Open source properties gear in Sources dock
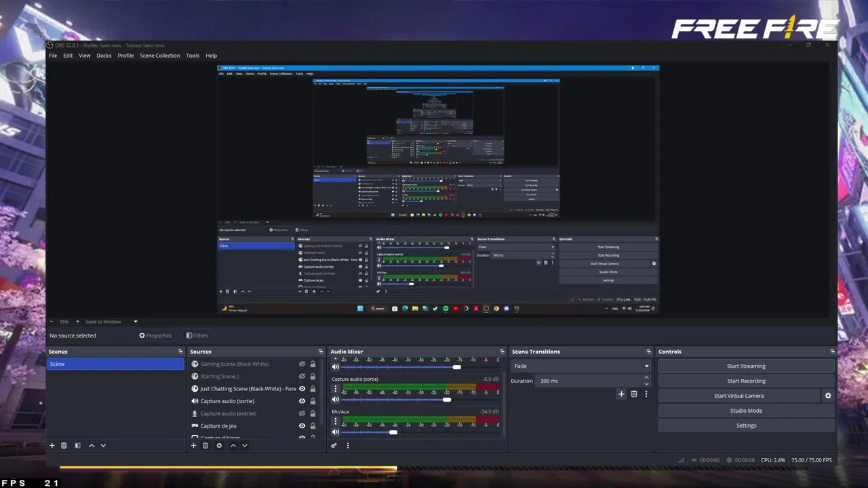 (219, 445)
